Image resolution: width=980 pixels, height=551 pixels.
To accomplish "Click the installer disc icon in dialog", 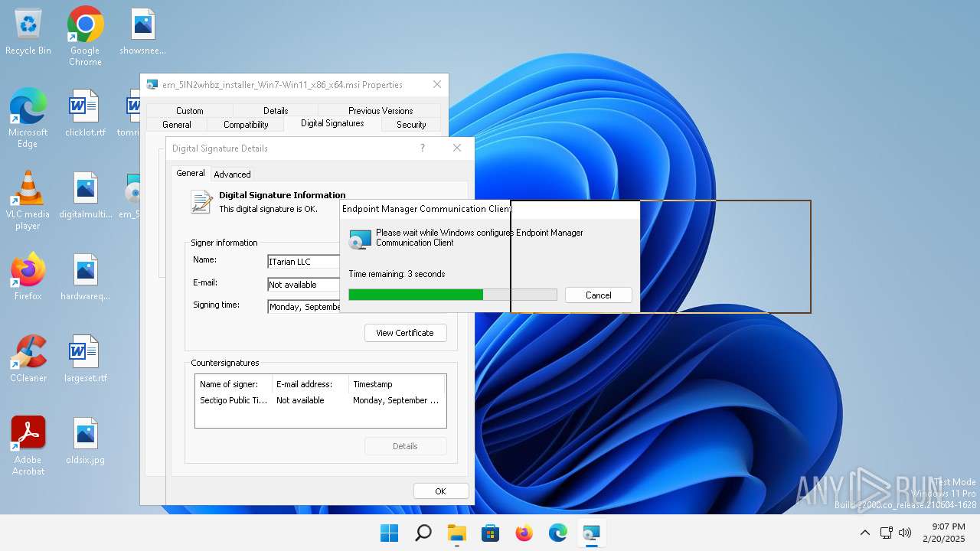I will pos(360,239).
